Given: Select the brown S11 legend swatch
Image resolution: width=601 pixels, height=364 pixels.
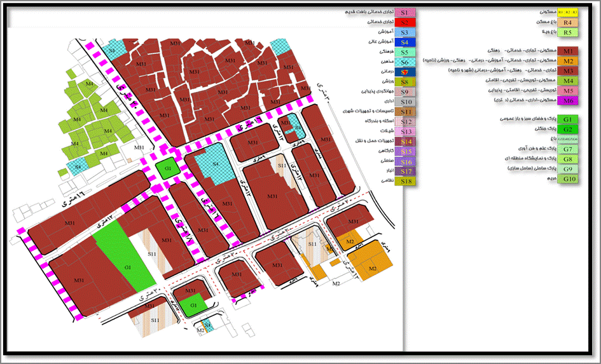Looking at the screenshot, I should point(404,112).
